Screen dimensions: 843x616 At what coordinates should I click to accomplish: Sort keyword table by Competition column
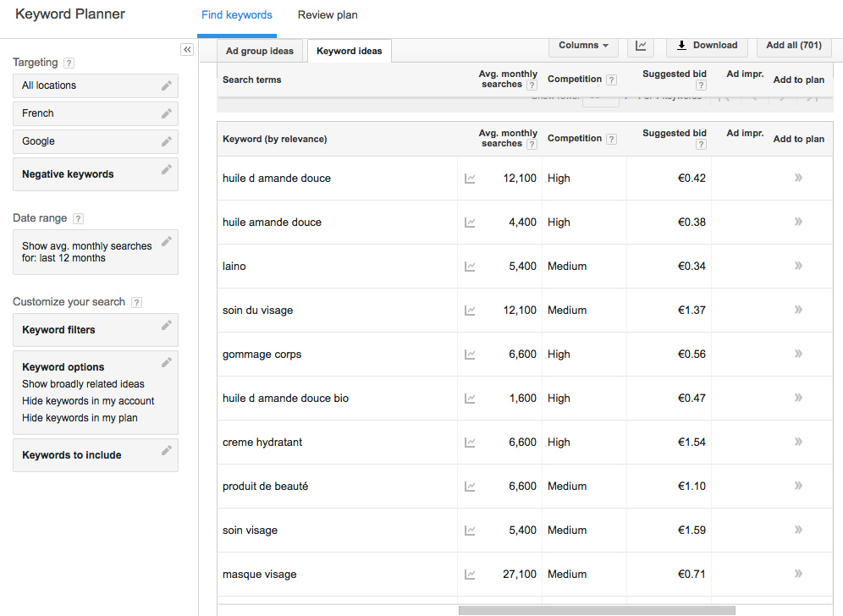pyautogui.click(x=574, y=139)
